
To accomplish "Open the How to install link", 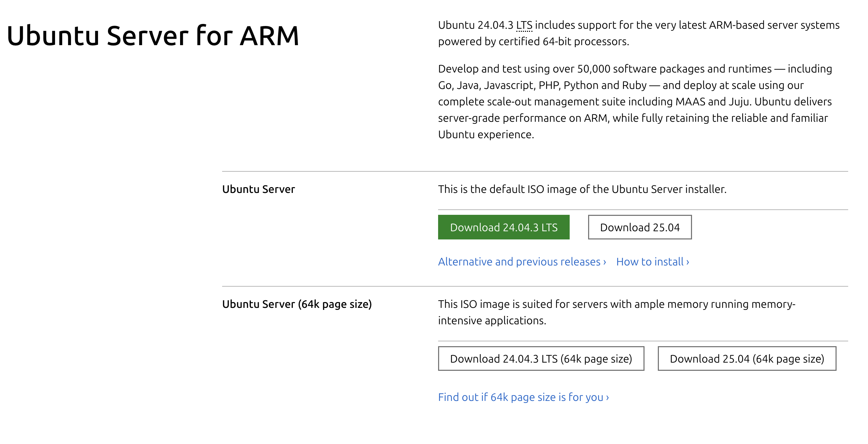I will (653, 262).
